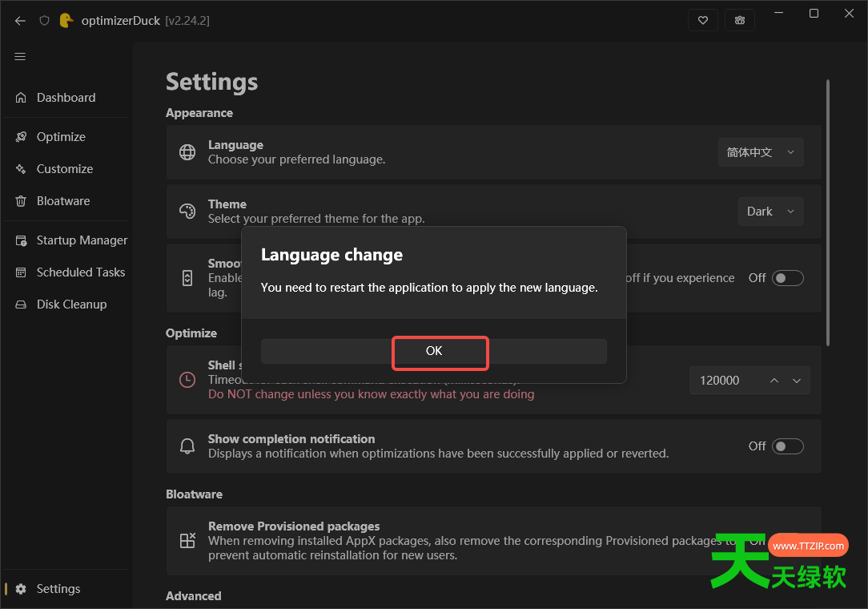Click the optimizerDuck duck logo
The width and height of the screenshot is (868, 609).
[x=66, y=21]
